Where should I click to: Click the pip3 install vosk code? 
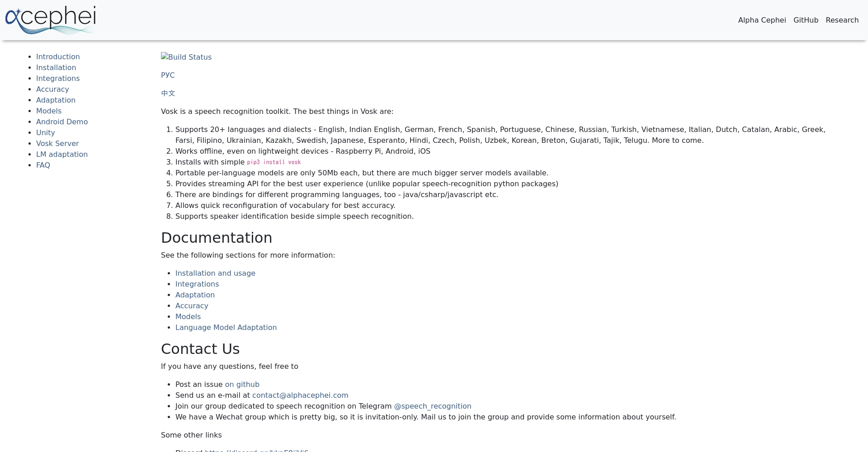click(274, 162)
